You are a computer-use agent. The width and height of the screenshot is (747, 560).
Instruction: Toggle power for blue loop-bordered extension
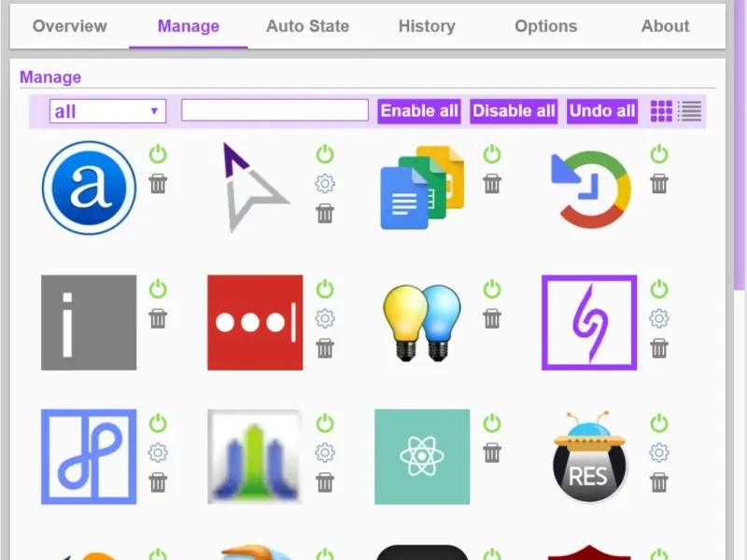[158, 424]
